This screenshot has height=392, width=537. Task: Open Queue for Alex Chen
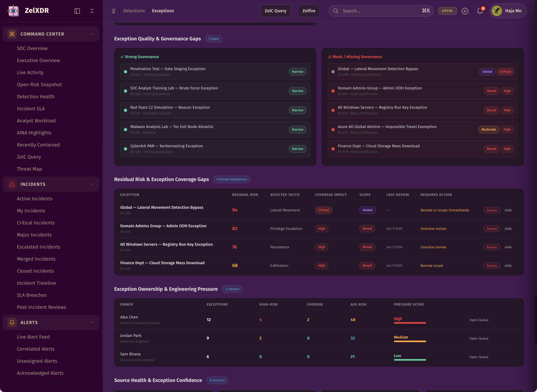(x=479, y=320)
